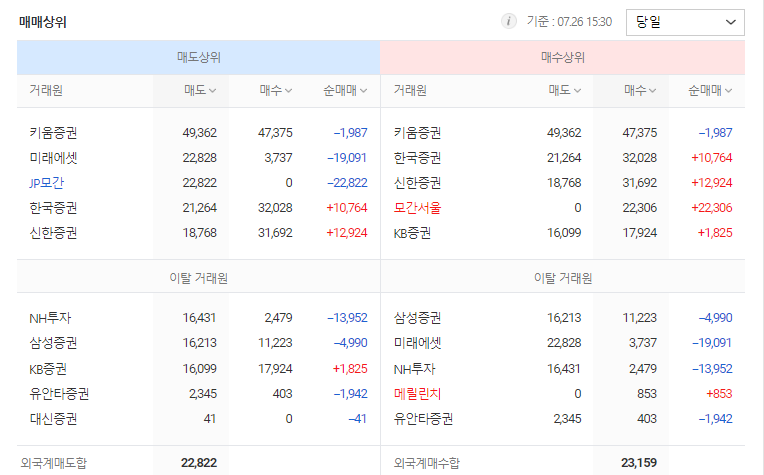The width and height of the screenshot is (764, 475).
Task: Click the 외국계매수합 total 23,159
Action: coord(639,463)
